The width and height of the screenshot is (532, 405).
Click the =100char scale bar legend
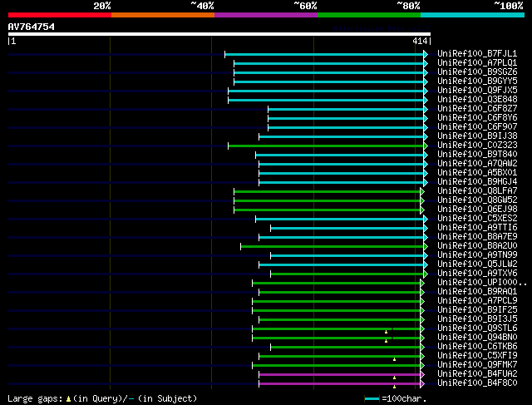[x=396, y=398]
